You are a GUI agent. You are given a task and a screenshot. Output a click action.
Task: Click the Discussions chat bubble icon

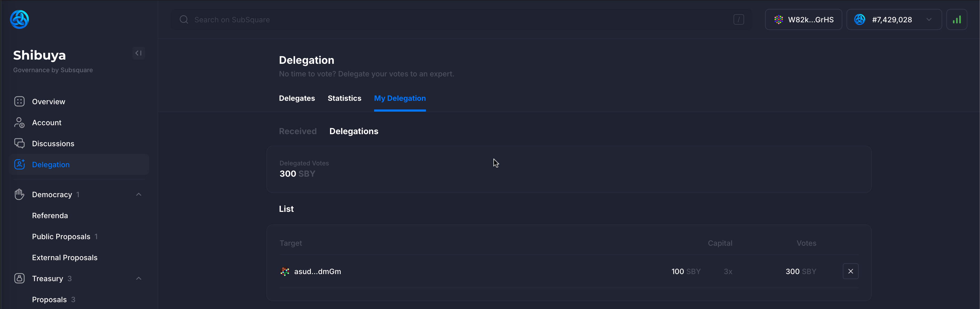click(19, 143)
